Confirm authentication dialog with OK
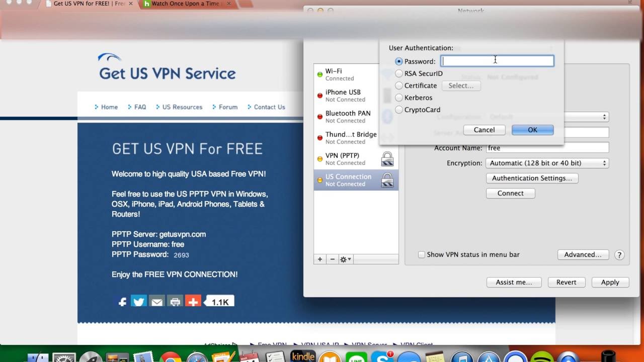The height and width of the screenshot is (362, 644). [532, 130]
